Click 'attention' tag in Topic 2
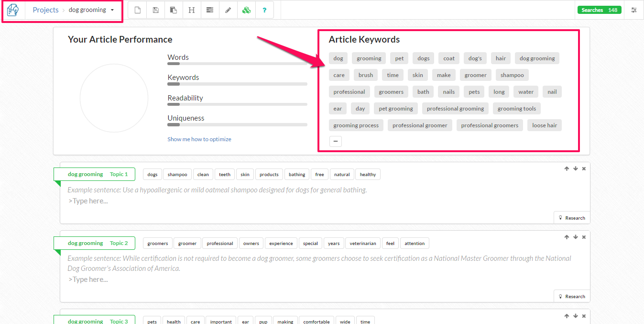The image size is (644, 324). pyautogui.click(x=415, y=244)
